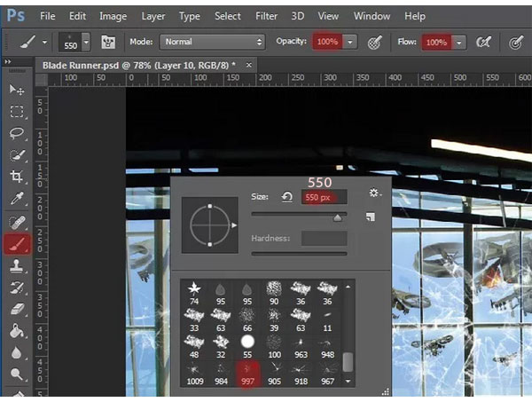Click brush list scroll up arrow
The image size is (532, 402).
point(348,287)
